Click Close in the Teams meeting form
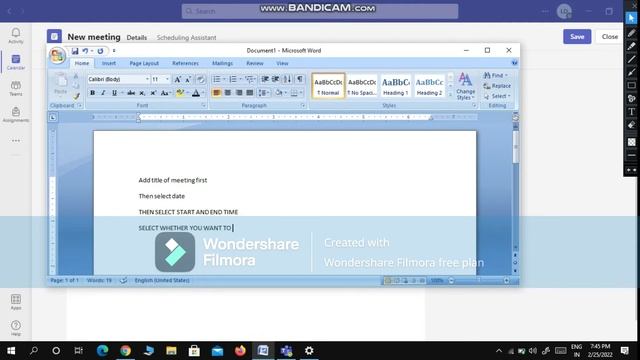The image size is (640, 360). 609,37
